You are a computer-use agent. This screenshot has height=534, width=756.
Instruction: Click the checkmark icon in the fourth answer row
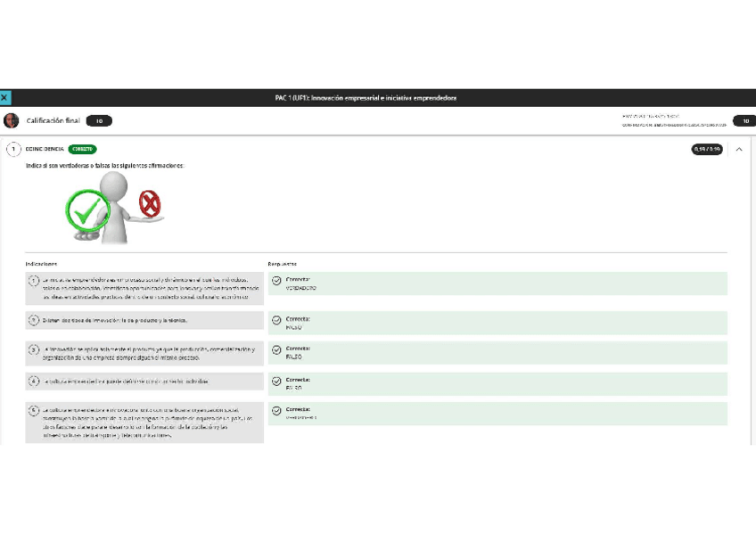coord(276,382)
